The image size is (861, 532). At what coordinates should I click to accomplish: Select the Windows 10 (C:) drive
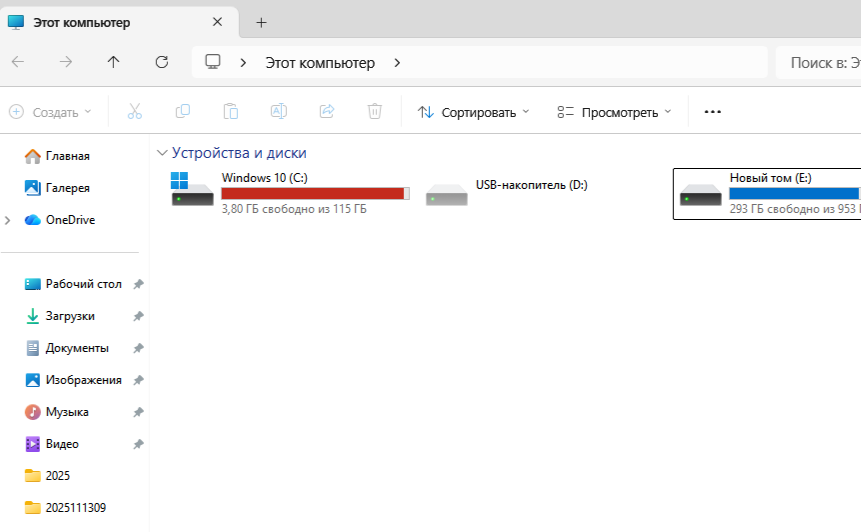[x=290, y=192]
